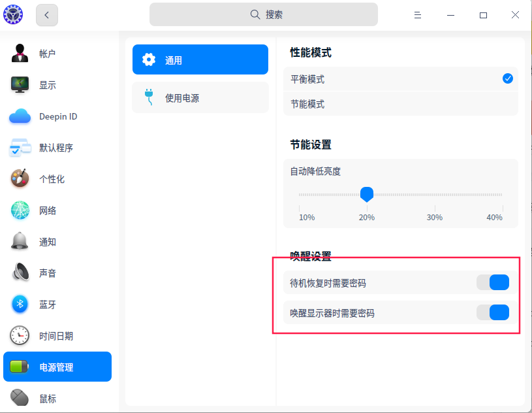Minimize the settings window

pyautogui.click(x=450, y=15)
